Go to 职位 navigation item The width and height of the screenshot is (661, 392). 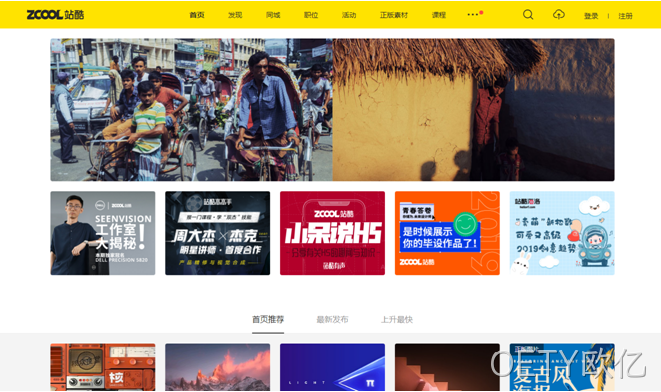click(311, 15)
